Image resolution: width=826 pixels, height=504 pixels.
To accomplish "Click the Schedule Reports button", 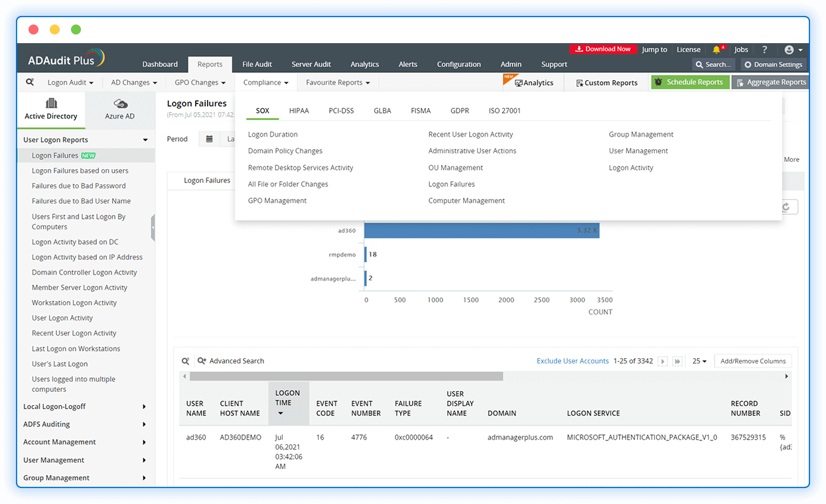I will [690, 82].
